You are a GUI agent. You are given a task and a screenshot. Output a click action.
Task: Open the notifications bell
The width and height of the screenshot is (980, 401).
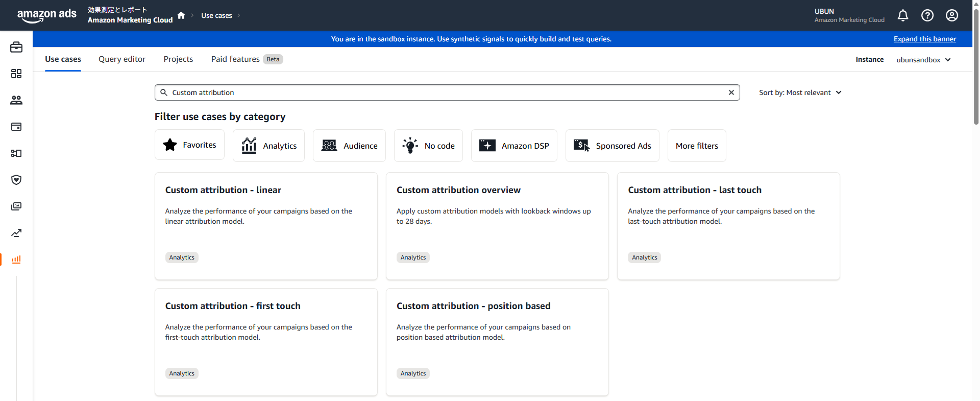[x=903, y=15]
